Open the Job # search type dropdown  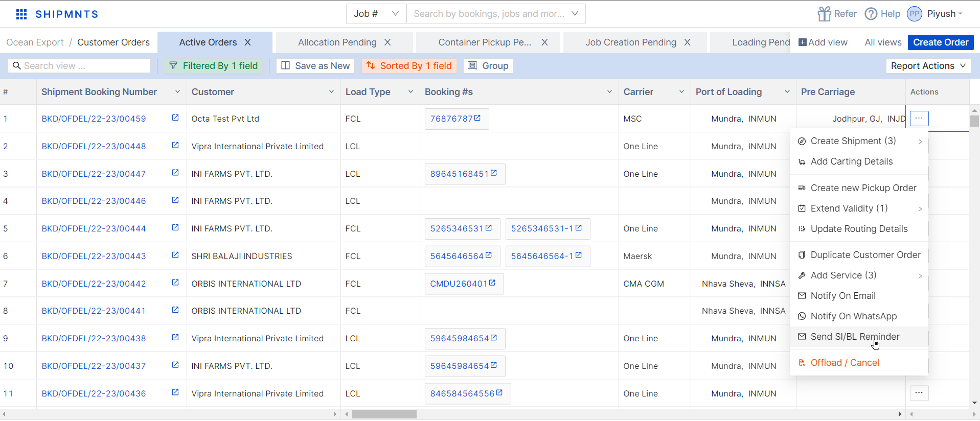(x=376, y=14)
